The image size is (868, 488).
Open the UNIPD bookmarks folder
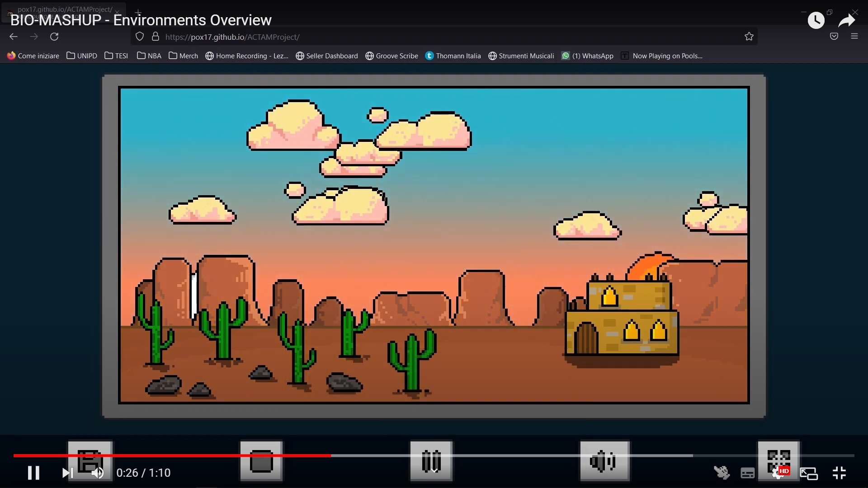[x=82, y=56]
